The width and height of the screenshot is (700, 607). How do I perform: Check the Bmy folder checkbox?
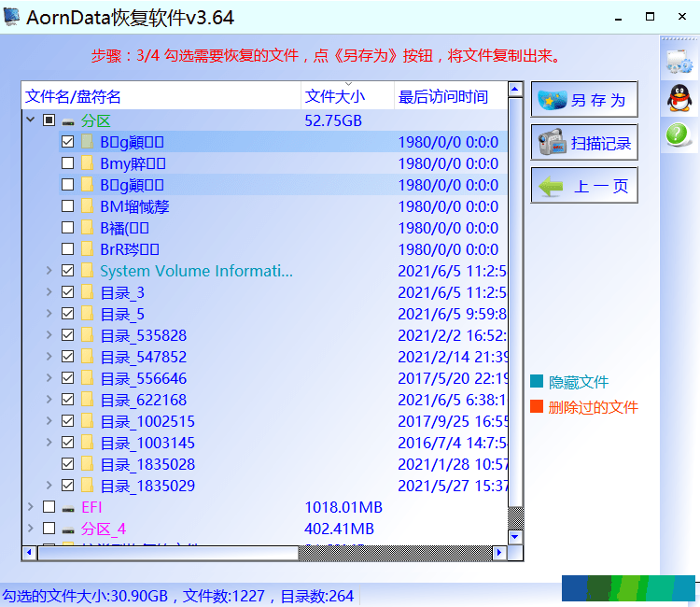(x=67, y=163)
